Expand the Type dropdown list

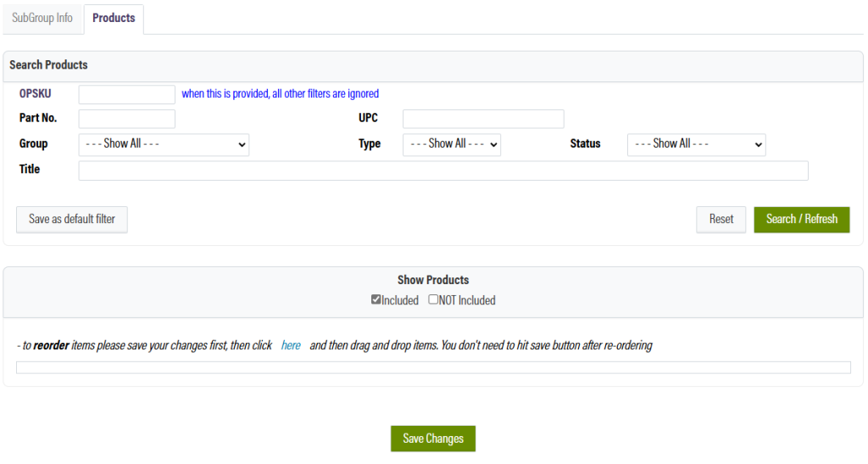pos(451,144)
